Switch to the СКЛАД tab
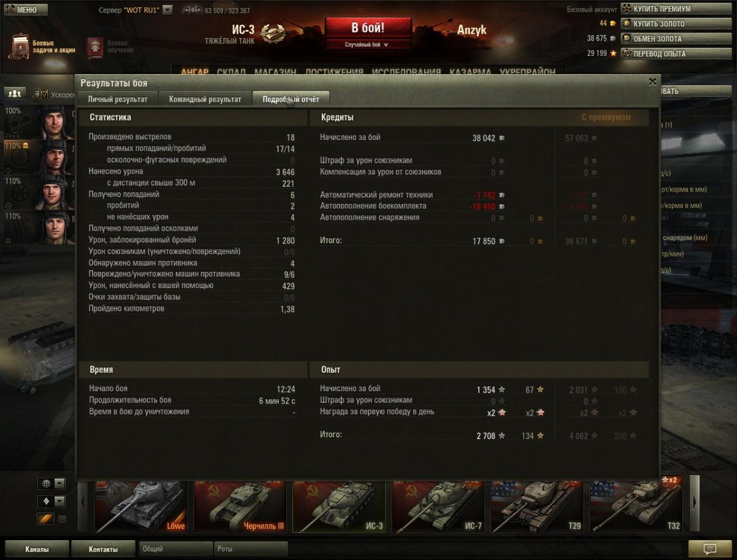The image size is (737, 560). click(x=232, y=72)
